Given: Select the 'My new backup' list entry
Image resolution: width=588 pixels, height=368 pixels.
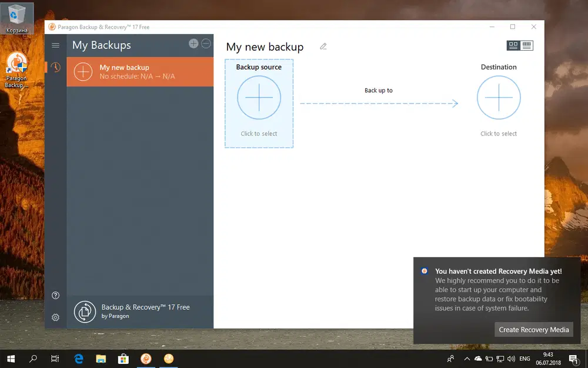Looking at the screenshot, I should pyautogui.click(x=140, y=72).
